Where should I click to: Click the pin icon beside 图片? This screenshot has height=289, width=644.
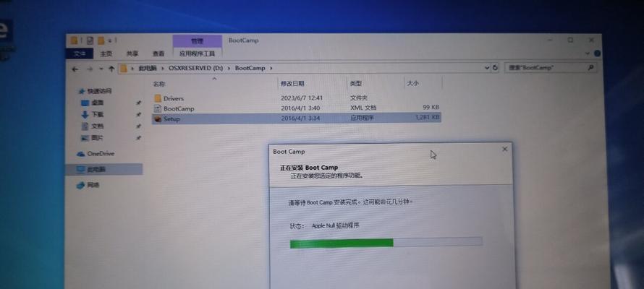139,138
